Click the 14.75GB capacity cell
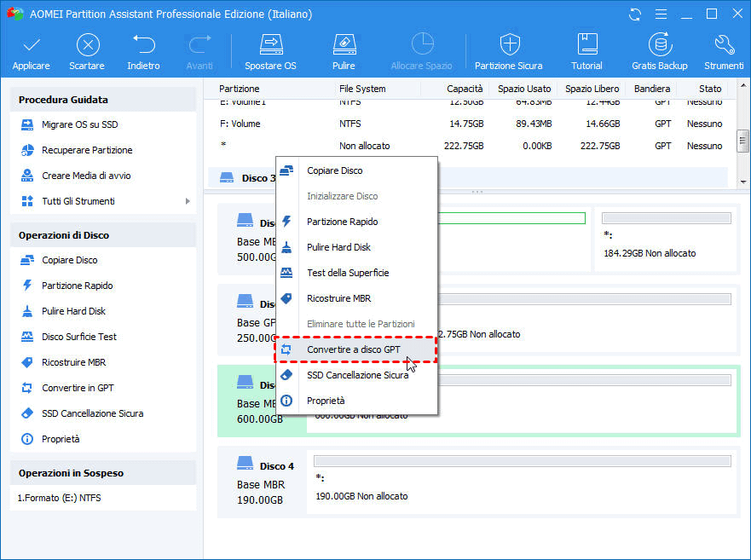751x560 pixels. (466, 124)
